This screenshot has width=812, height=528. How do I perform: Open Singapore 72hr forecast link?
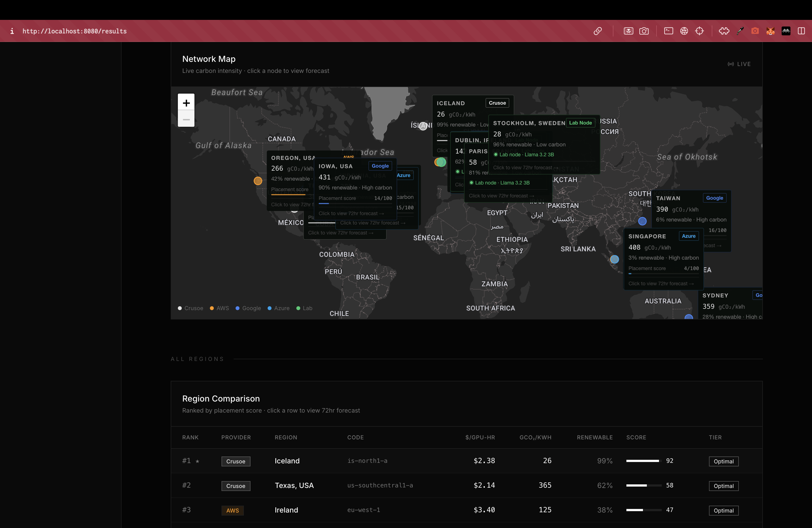[661, 283]
